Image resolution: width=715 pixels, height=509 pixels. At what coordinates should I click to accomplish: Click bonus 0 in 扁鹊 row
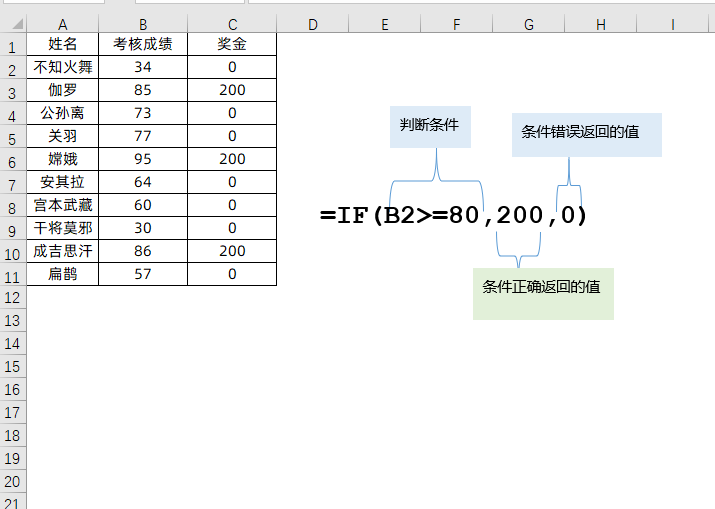coord(232,274)
